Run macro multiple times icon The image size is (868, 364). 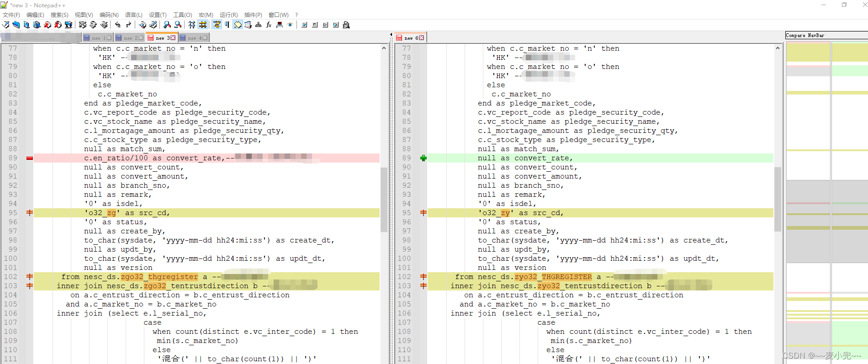coord(336,25)
